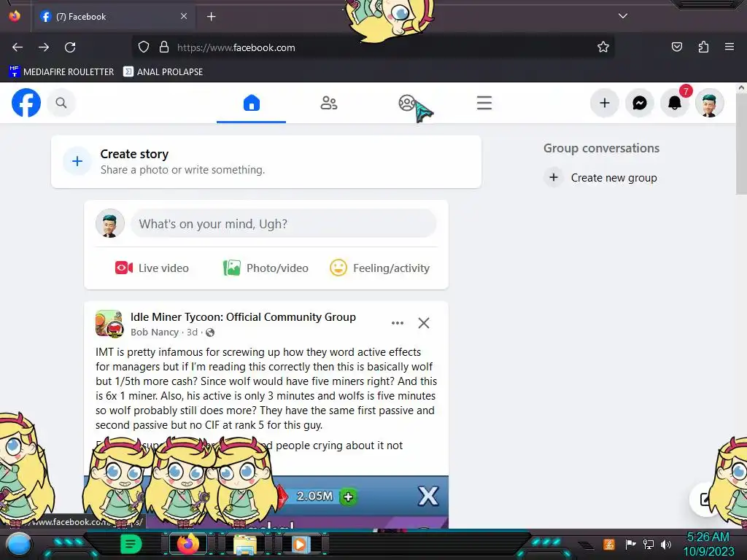Click the What's on your mind field
747x560 pixels.
coord(284,224)
